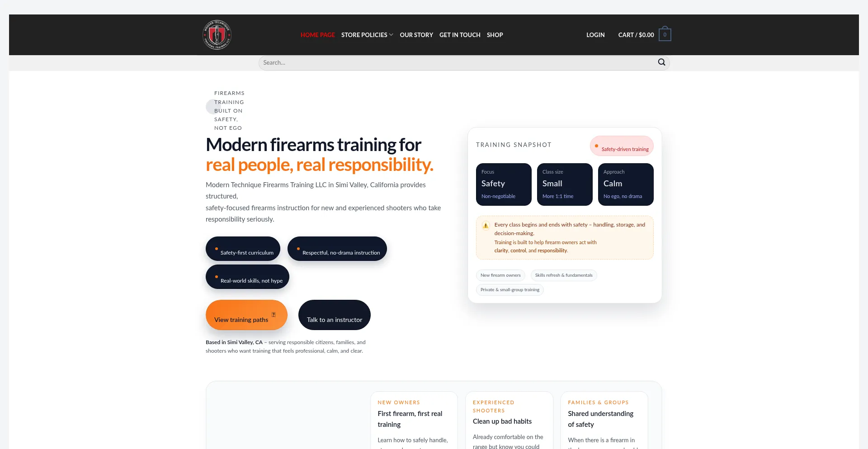Open the shopping cart icon
The height and width of the screenshot is (449, 868).
click(x=665, y=35)
